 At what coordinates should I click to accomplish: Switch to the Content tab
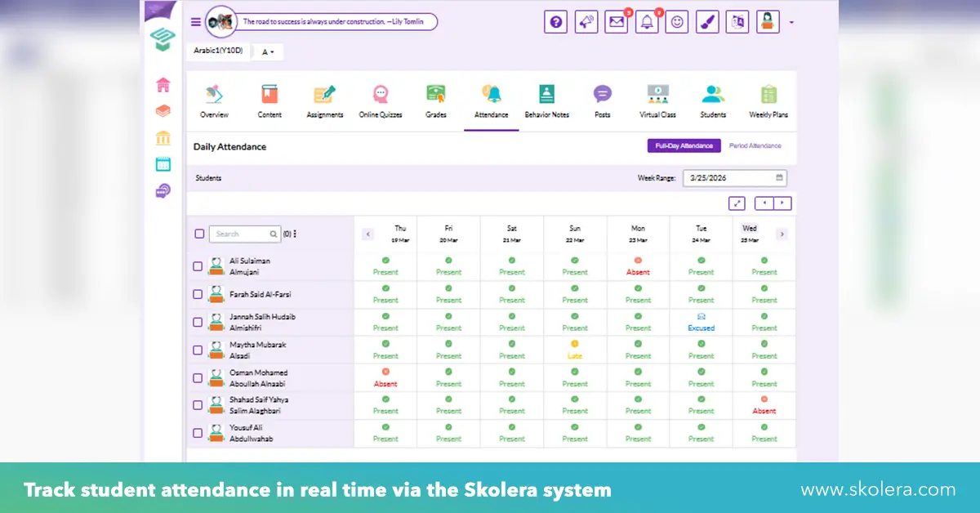269,94
